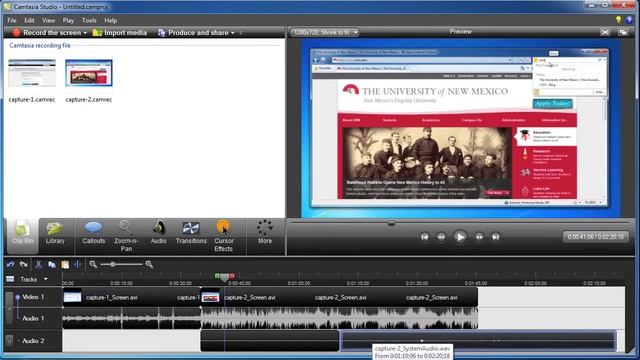Viewport: 640px width, 360px height.
Task: Jump to previous clip in preview
Action: [x=424, y=237]
